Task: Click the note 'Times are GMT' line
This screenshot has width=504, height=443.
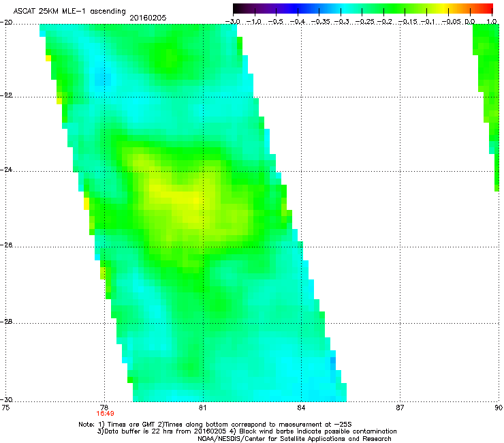Action: point(215,425)
